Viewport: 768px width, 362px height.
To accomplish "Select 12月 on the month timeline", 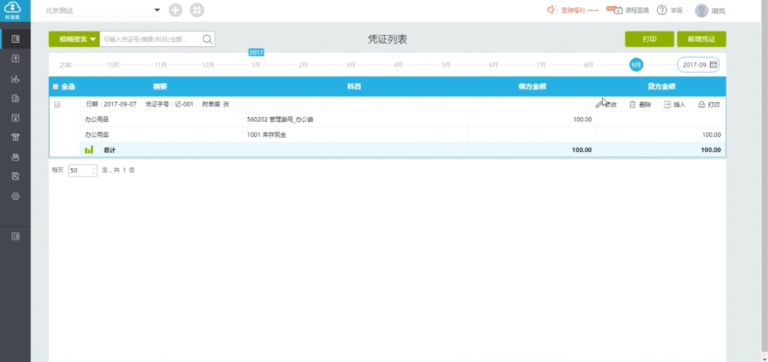I will click(x=208, y=65).
